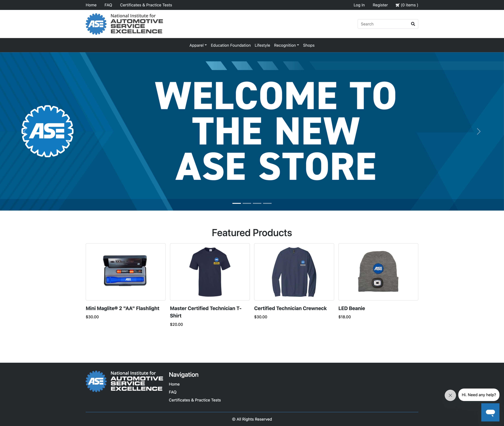Open LED Beanie product image
The height and width of the screenshot is (426, 504).
click(378, 272)
